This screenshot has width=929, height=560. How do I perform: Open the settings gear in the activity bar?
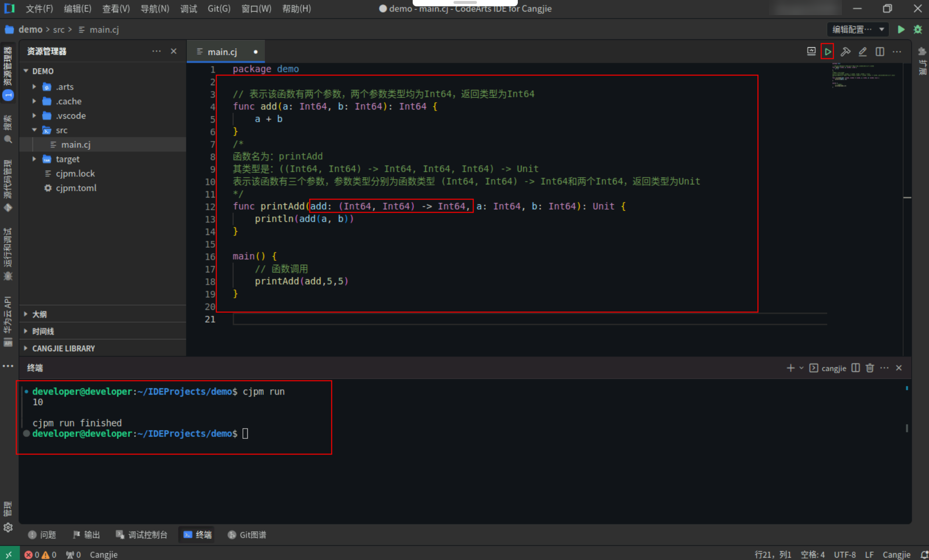coord(8,527)
